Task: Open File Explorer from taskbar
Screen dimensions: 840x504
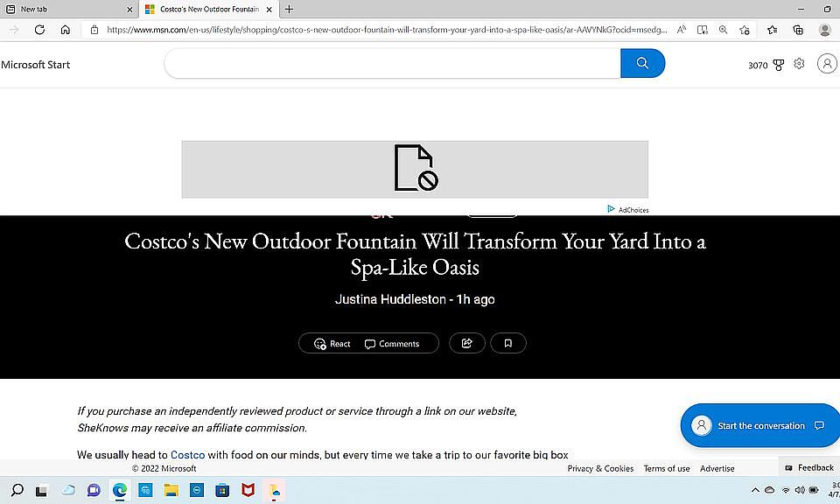Action: pos(171,490)
